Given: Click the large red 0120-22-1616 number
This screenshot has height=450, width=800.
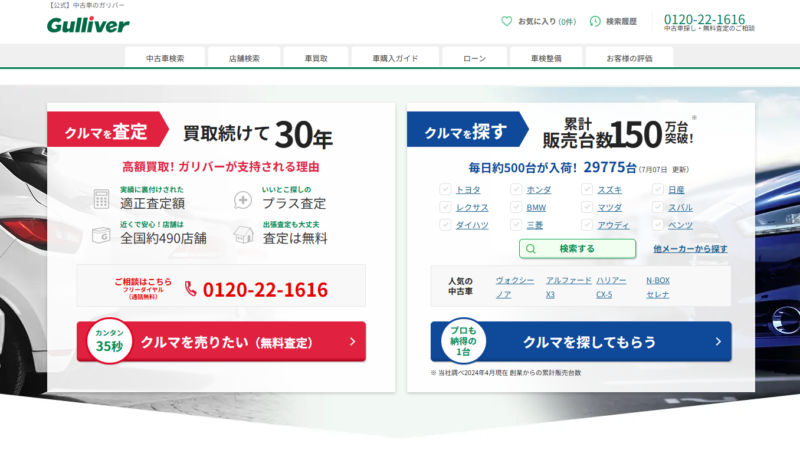Looking at the screenshot, I should pos(265,289).
